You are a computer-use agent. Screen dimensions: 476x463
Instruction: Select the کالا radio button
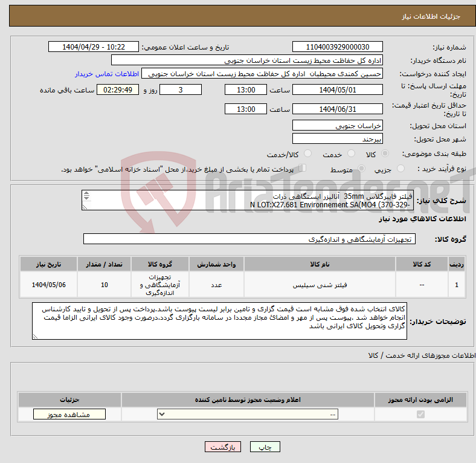(385, 154)
